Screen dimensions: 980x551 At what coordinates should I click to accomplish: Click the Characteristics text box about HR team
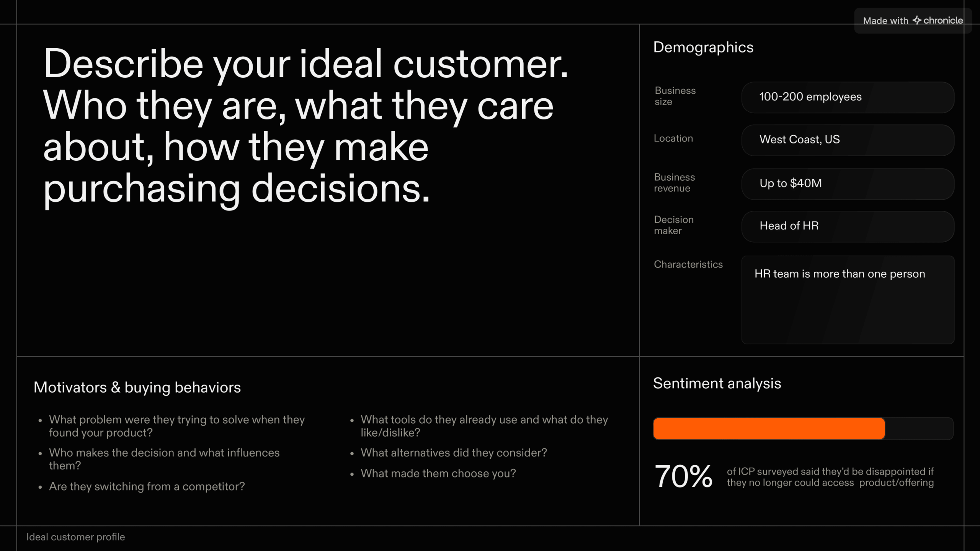[x=848, y=300]
